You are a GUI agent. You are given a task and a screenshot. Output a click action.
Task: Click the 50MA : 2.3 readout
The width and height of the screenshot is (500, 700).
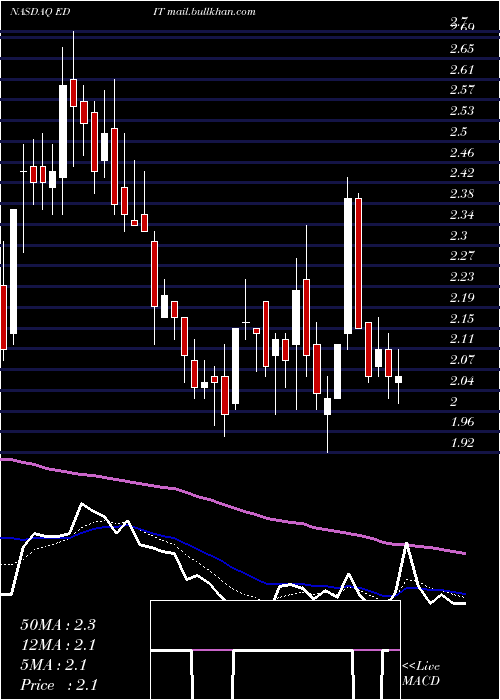(x=58, y=625)
